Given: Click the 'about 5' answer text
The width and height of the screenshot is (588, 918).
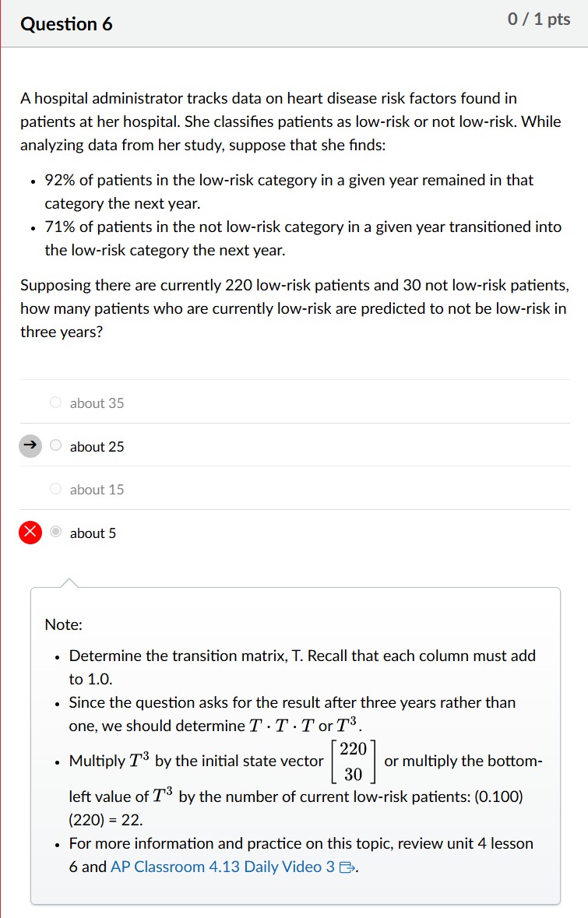Looking at the screenshot, I should (x=92, y=533).
